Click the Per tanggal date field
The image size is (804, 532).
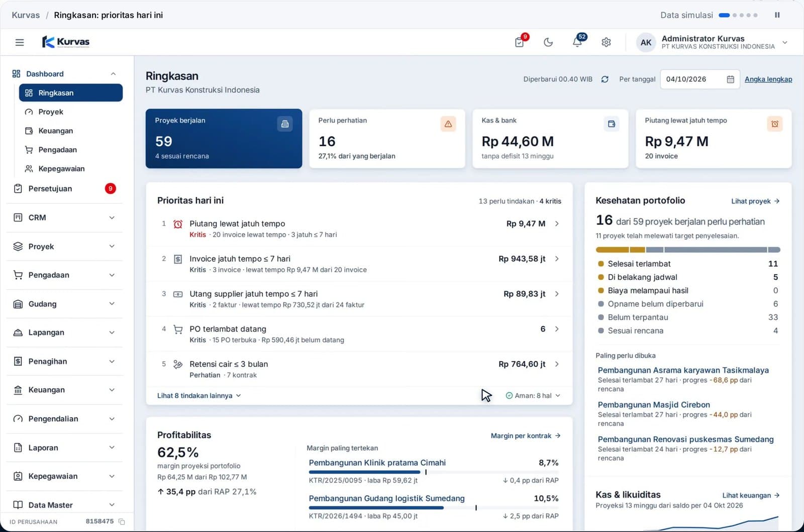(699, 79)
